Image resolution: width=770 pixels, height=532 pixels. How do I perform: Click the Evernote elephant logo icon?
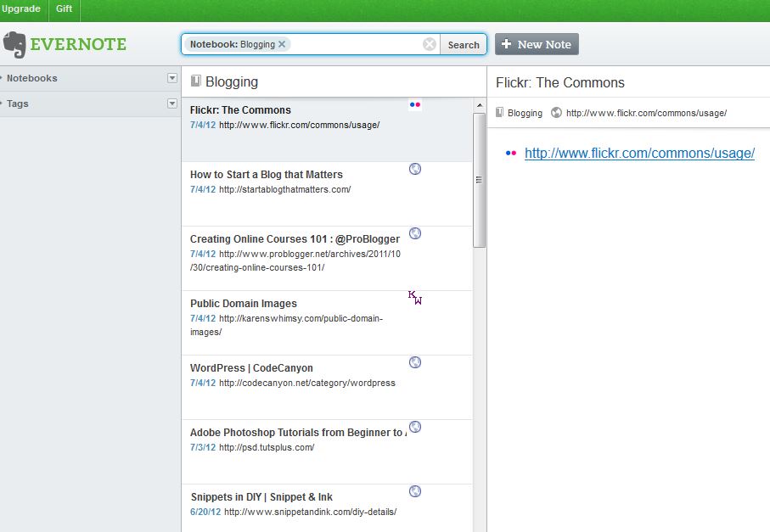(14, 45)
